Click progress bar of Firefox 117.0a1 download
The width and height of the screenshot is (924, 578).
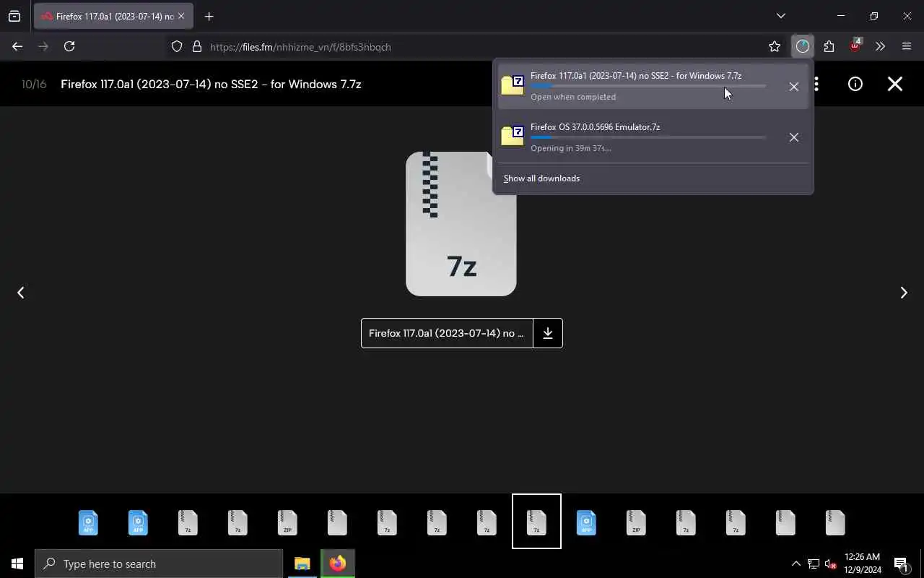coord(648,86)
